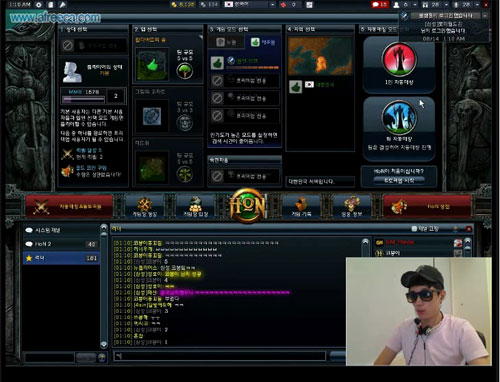Click the wrench tool icon in top bar
The image size is (500, 382).
tap(62, 5)
